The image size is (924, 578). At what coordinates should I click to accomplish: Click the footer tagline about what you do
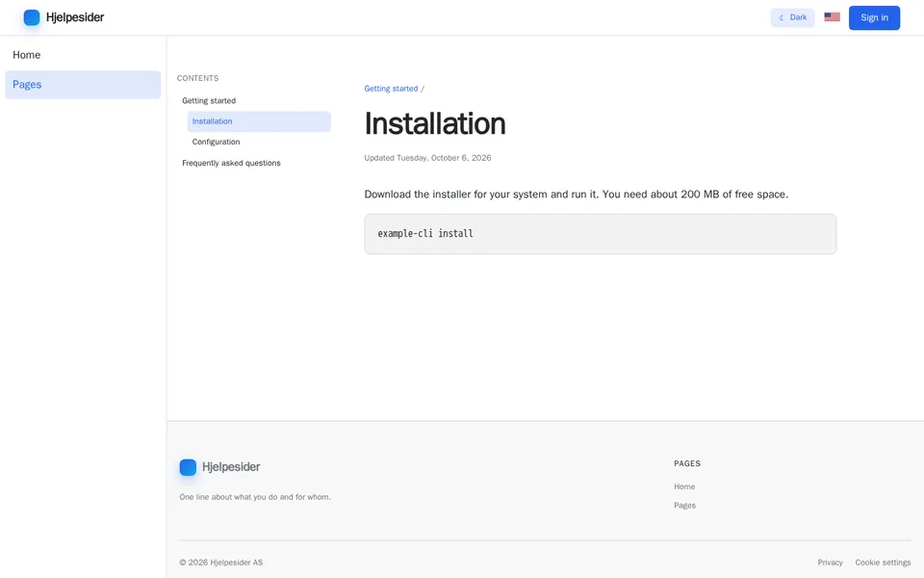(x=255, y=497)
